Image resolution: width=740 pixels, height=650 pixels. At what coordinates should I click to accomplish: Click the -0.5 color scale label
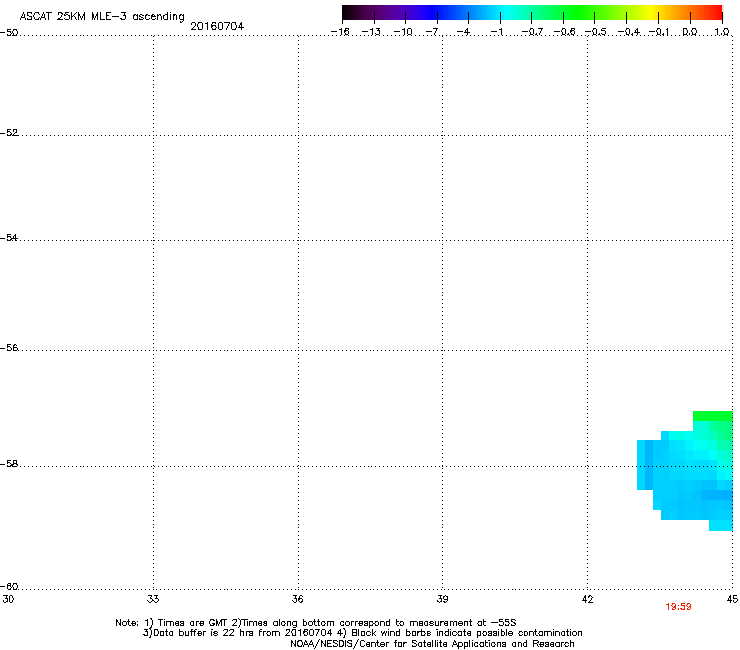tap(596, 32)
